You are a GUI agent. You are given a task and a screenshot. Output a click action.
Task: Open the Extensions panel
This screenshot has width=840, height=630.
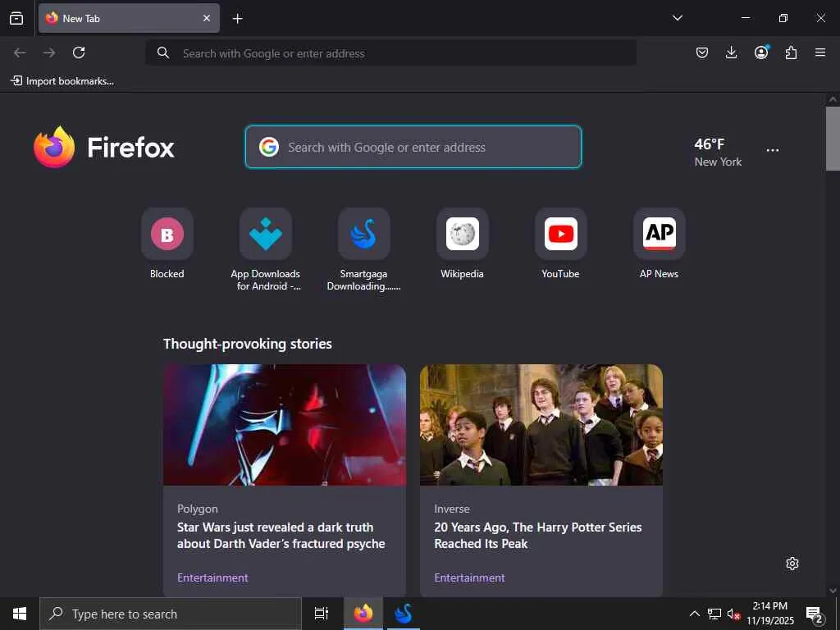click(792, 52)
